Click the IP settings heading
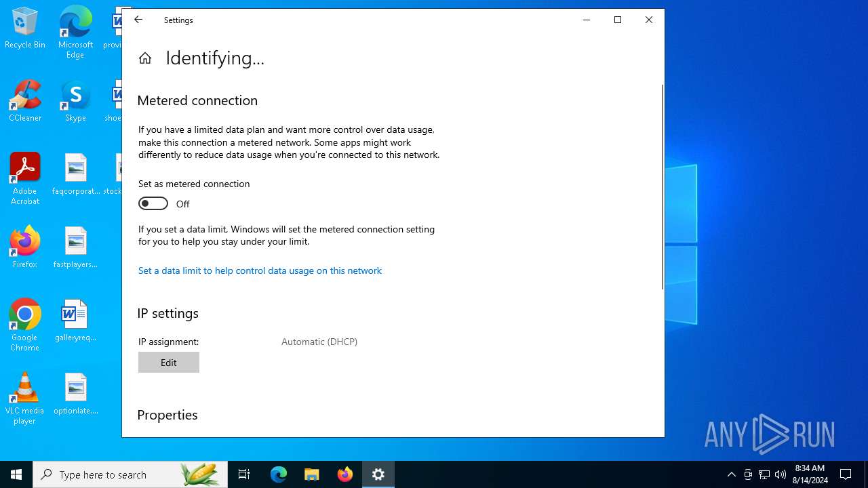The width and height of the screenshot is (868, 488). click(x=168, y=313)
